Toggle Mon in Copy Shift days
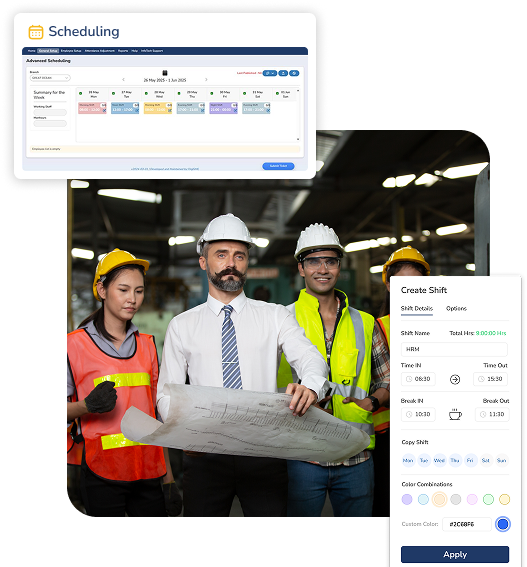This screenshot has height=567, width=527. [408, 460]
